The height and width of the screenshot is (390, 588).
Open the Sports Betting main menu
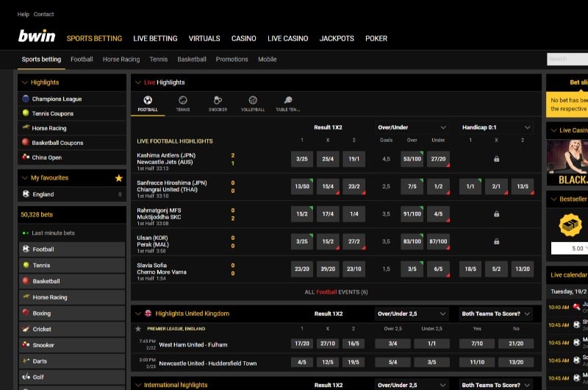94,39
